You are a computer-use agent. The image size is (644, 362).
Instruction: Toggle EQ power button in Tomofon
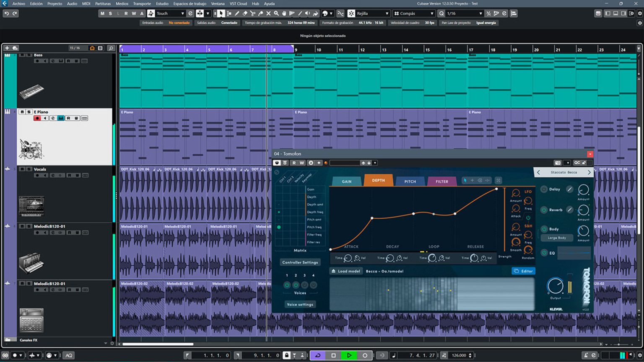tap(544, 253)
